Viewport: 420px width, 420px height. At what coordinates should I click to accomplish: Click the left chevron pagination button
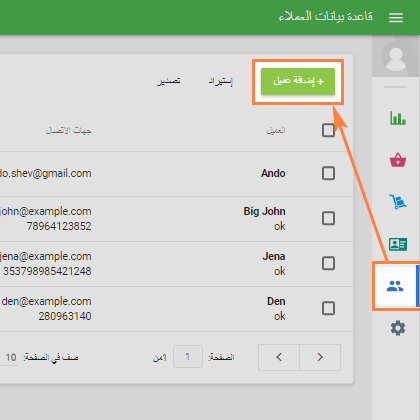point(279,357)
